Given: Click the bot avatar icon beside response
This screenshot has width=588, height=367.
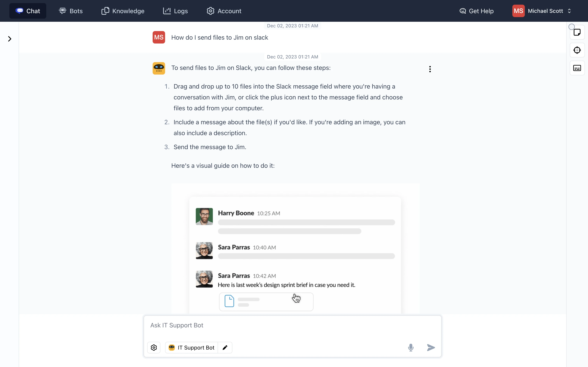Looking at the screenshot, I should click(159, 68).
